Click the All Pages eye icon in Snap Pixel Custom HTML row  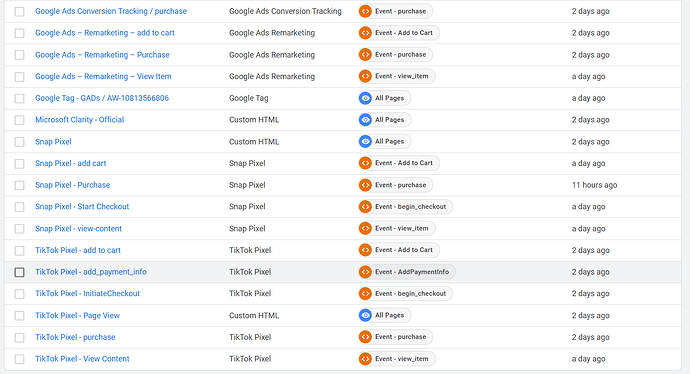click(x=365, y=141)
